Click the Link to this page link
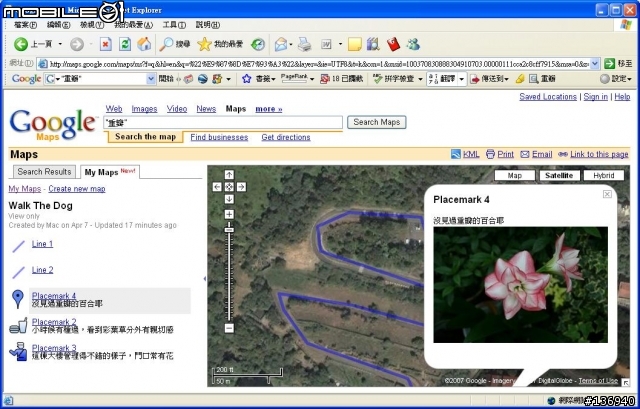640x409 pixels. (x=599, y=154)
